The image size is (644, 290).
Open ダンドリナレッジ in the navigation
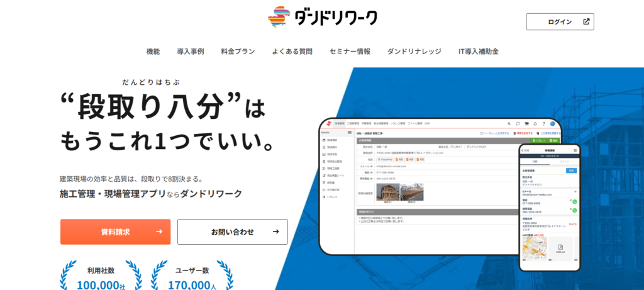click(414, 52)
